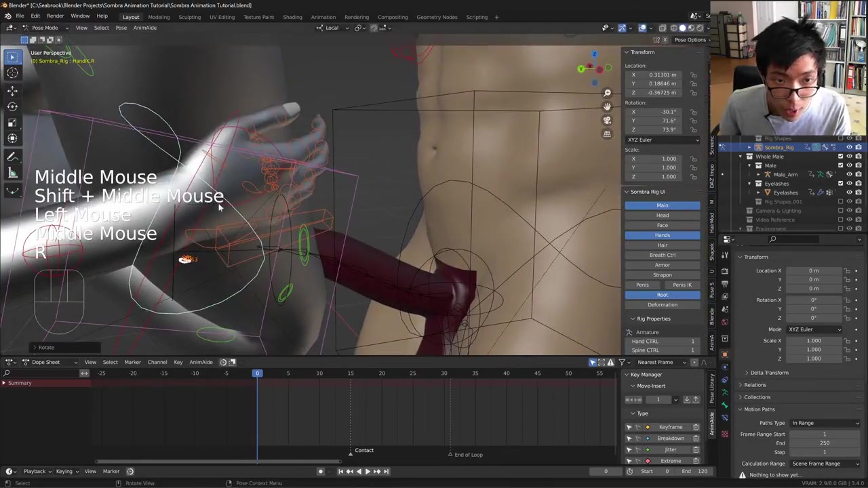This screenshot has height=488, width=868.
Task: Open the Pose menu in viewport header
Action: [121, 28]
